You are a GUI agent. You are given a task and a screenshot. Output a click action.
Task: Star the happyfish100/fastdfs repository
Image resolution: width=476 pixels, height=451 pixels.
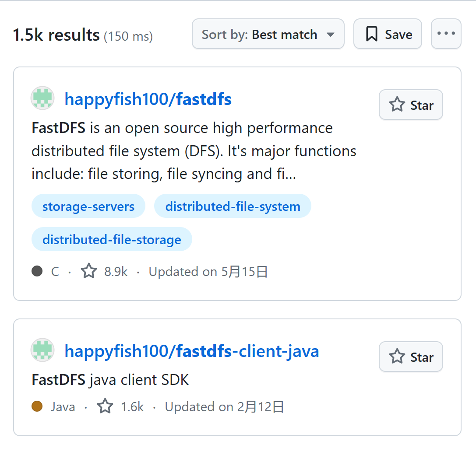pyautogui.click(x=411, y=105)
